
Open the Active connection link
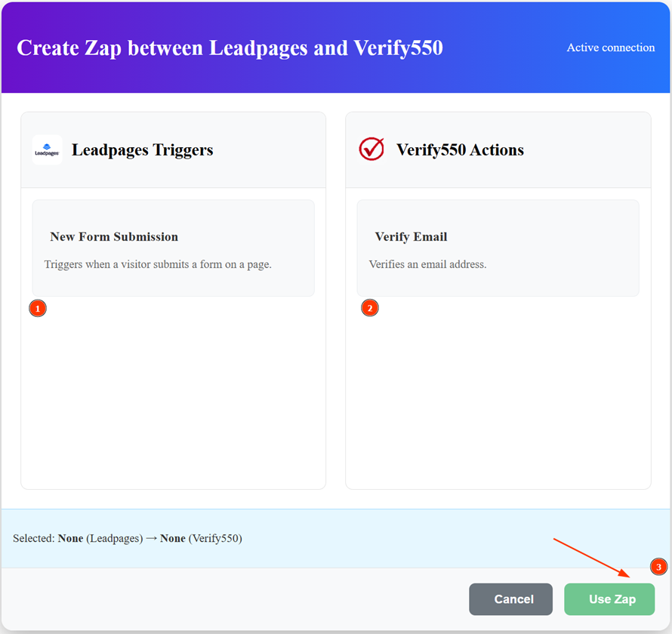tap(610, 47)
